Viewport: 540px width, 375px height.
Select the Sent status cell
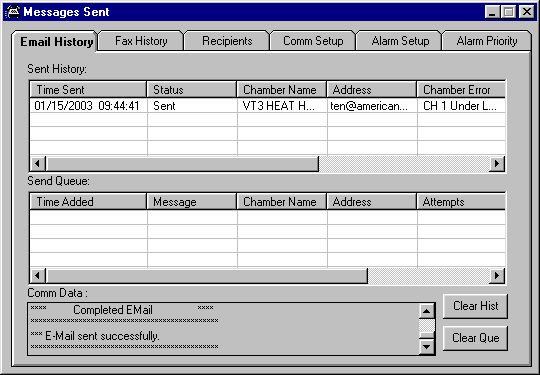pos(192,106)
